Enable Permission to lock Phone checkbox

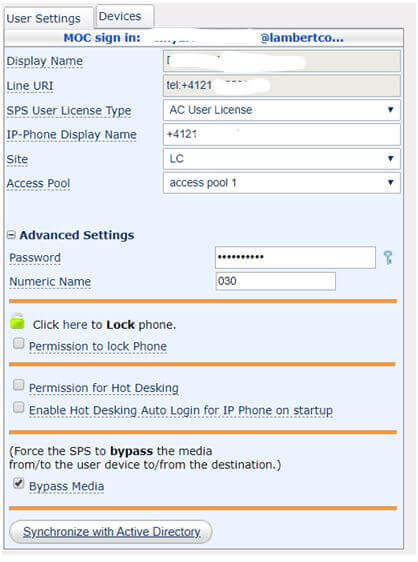click(18, 343)
